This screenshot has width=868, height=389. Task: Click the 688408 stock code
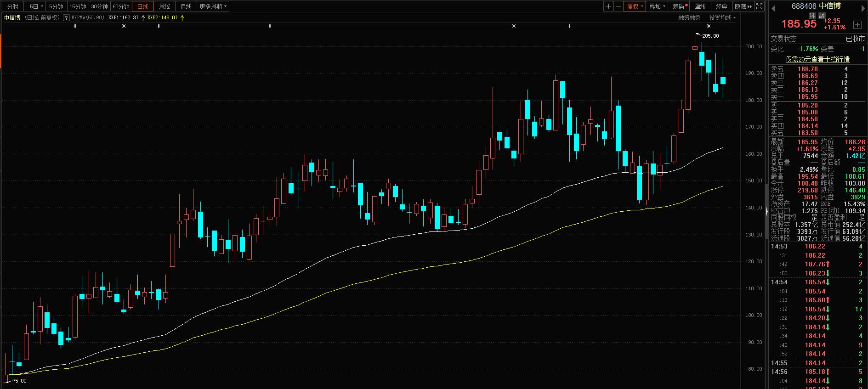[804, 6]
